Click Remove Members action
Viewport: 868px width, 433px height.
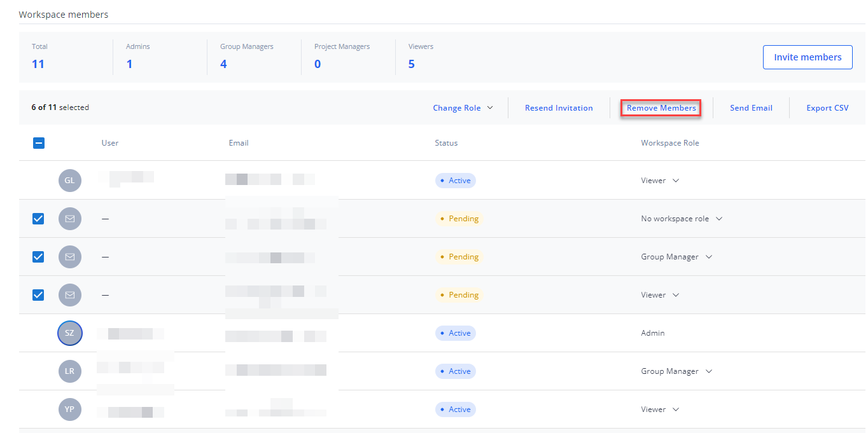[661, 108]
